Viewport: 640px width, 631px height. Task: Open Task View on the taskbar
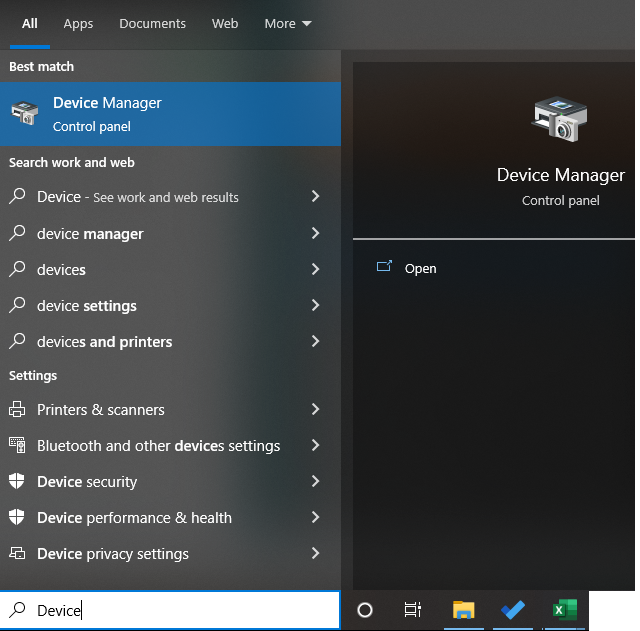click(412, 610)
